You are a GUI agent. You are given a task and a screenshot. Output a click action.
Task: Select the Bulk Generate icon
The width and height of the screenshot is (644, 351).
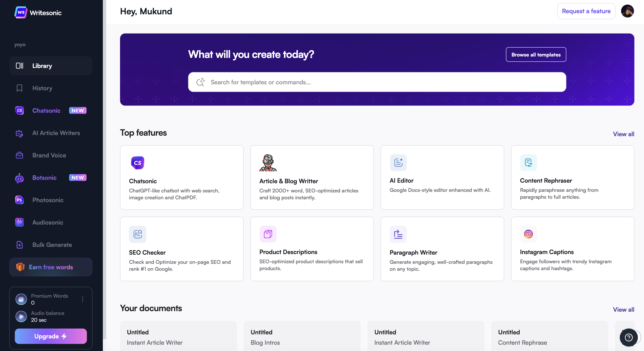click(x=19, y=245)
